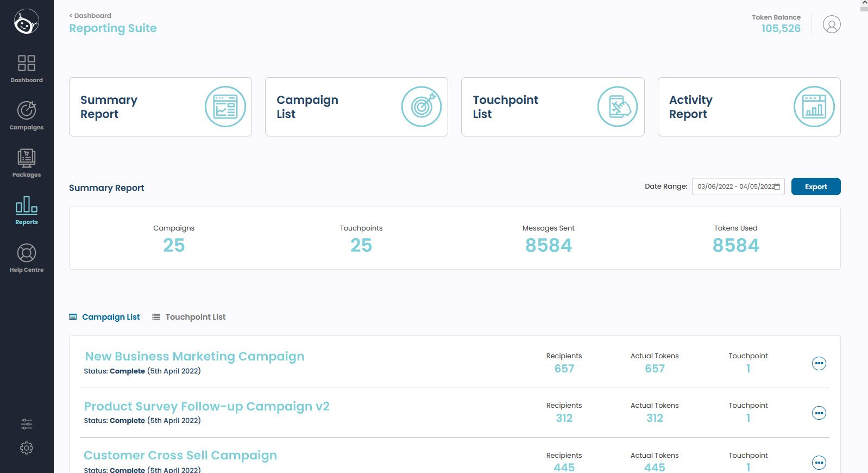
Task: Open the Activity Report card
Action: pos(749,107)
